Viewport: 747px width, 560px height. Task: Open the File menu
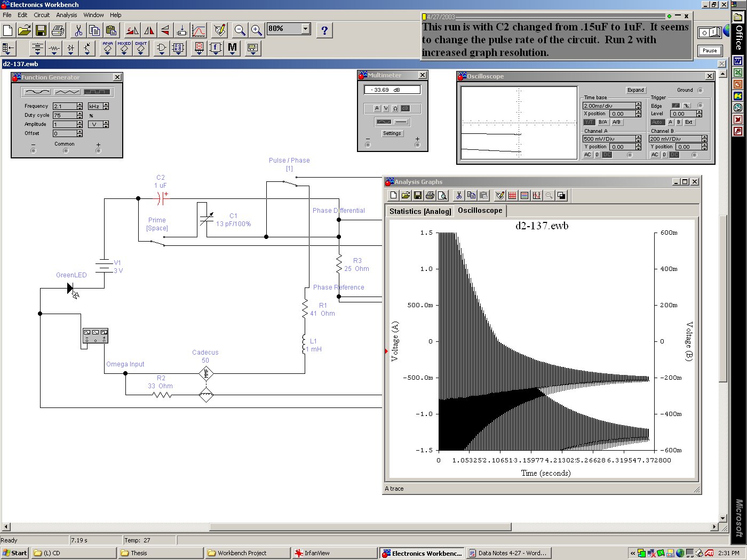[x=7, y=15]
